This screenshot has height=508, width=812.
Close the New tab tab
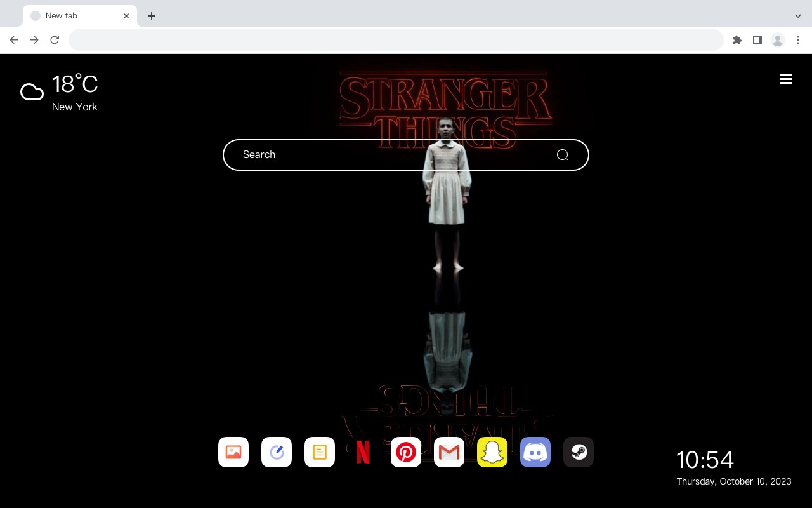[126, 16]
